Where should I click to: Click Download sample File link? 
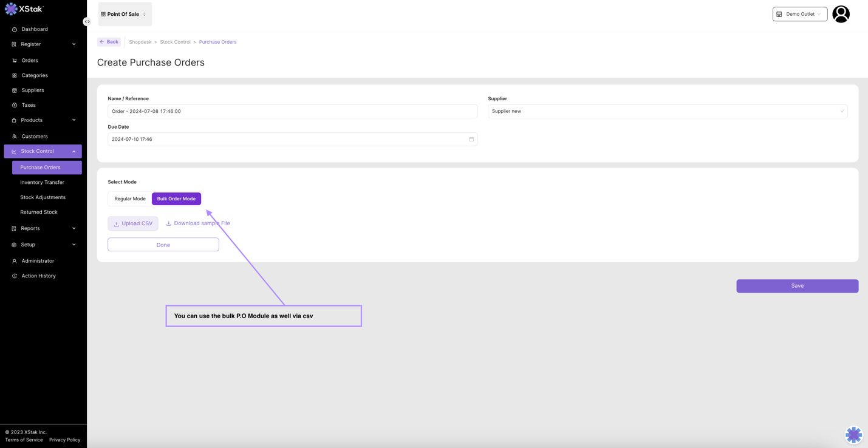click(198, 223)
